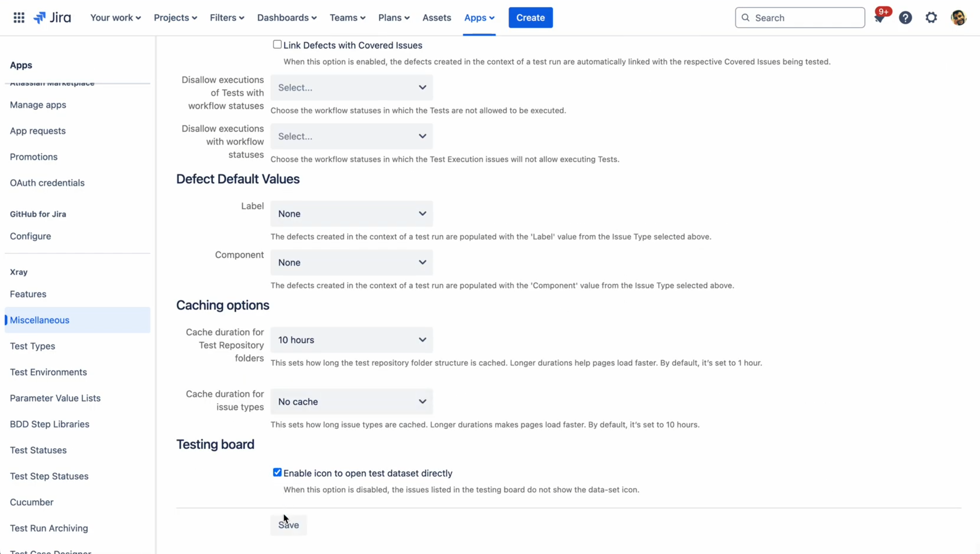Open the defect Component dropdown
The width and height of the screenshot is (980, 554).
(x=352, y=263)
